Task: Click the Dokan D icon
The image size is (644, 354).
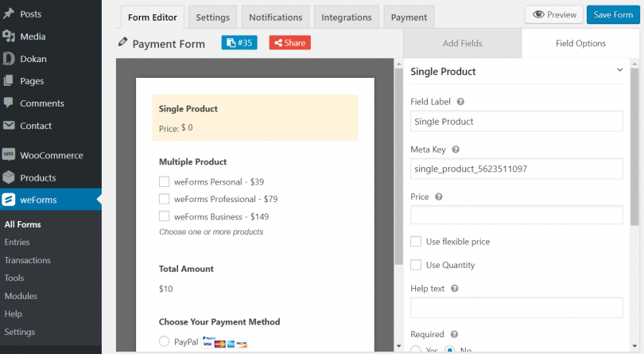Action: point(8,59)
